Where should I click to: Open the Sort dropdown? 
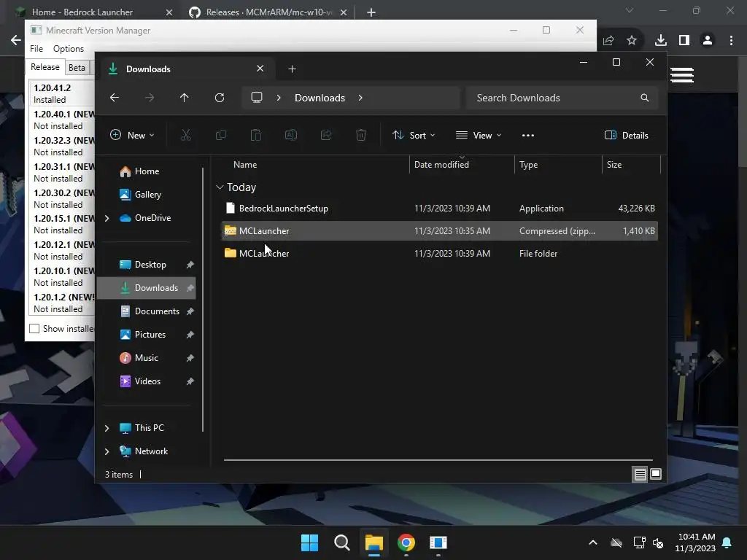[414, 135]
